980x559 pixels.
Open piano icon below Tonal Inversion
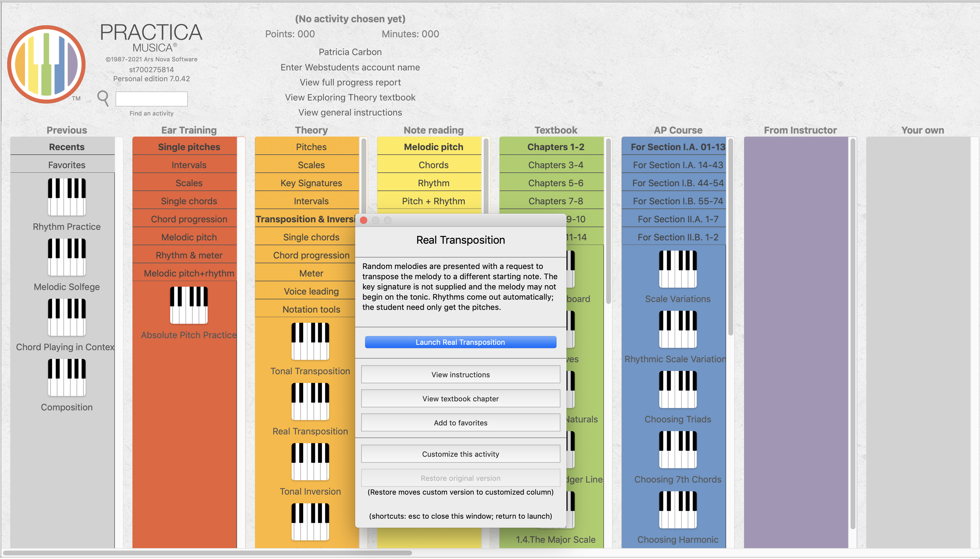click(310, 522)
